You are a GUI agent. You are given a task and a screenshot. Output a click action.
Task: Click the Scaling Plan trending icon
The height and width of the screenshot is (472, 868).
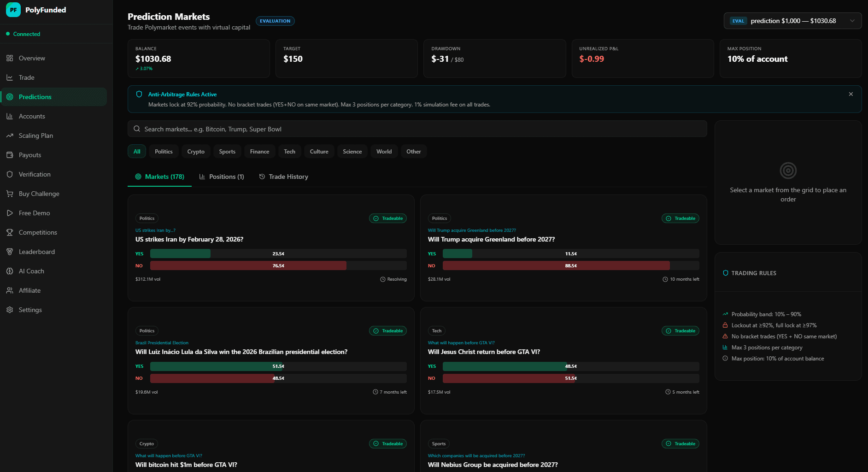point(10,136)
